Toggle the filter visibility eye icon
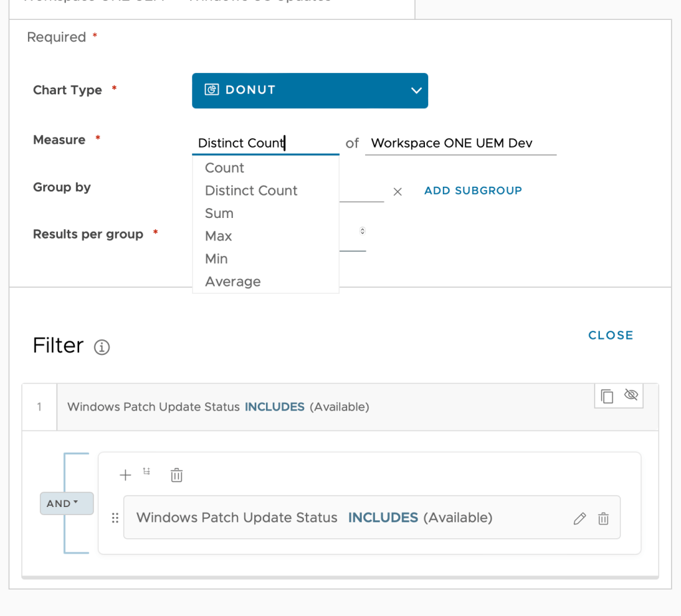 pos(631,395)
